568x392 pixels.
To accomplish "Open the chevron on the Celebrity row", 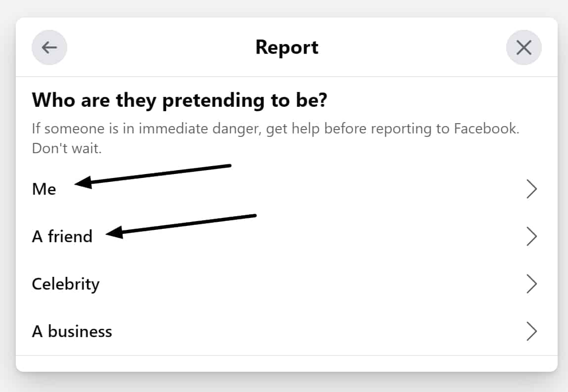I will coord(531,284).
